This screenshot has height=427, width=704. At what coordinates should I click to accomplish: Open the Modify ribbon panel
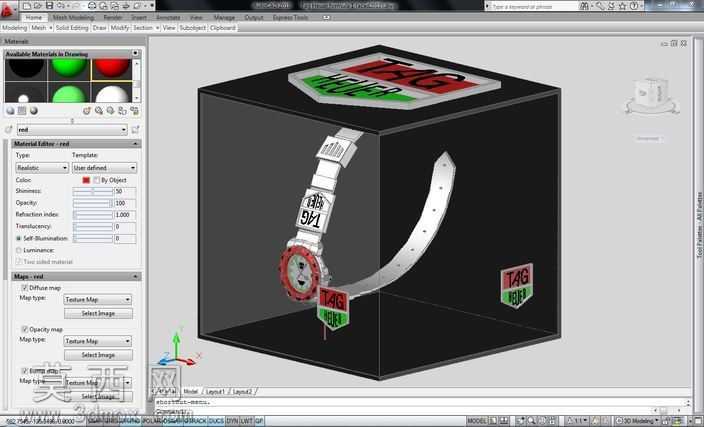pos(119,28)
